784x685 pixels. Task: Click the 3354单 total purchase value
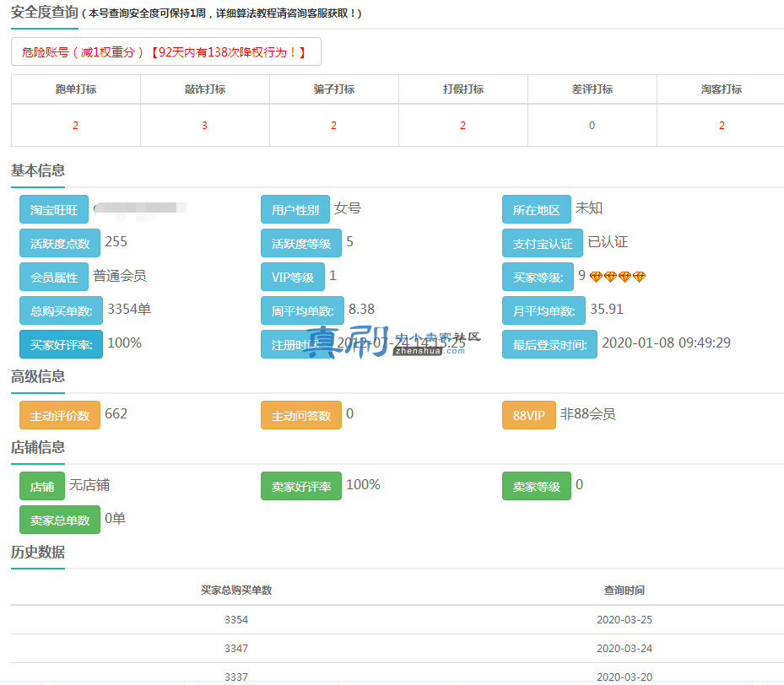(x=129, y=310)
